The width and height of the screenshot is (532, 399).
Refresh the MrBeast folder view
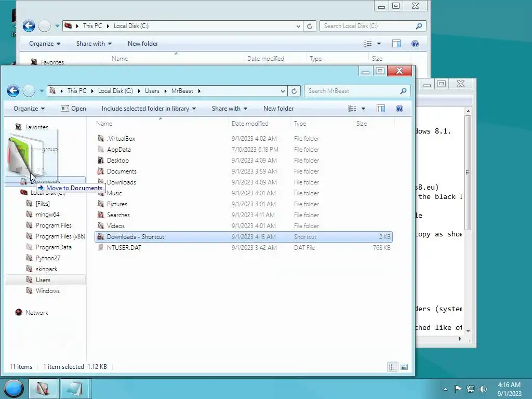294,91
